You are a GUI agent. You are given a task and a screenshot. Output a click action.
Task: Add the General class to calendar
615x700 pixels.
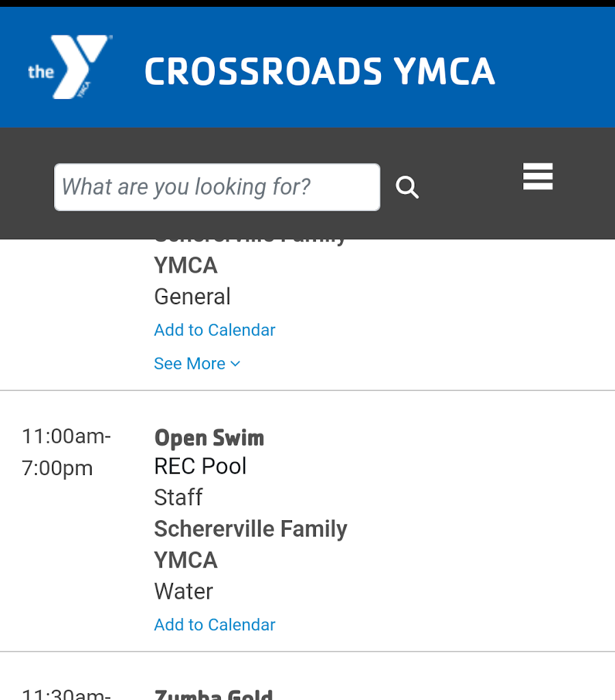point(214,330)
